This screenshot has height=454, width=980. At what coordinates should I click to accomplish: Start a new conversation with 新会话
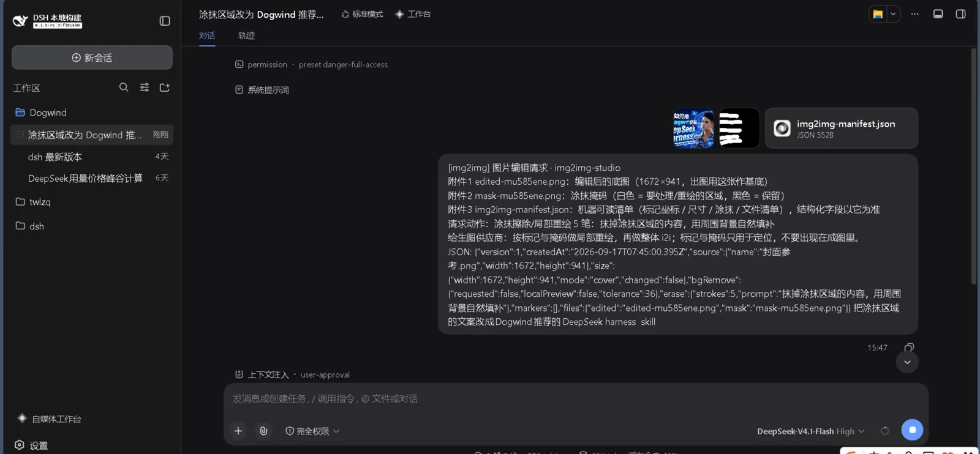(x=92, y=58)
